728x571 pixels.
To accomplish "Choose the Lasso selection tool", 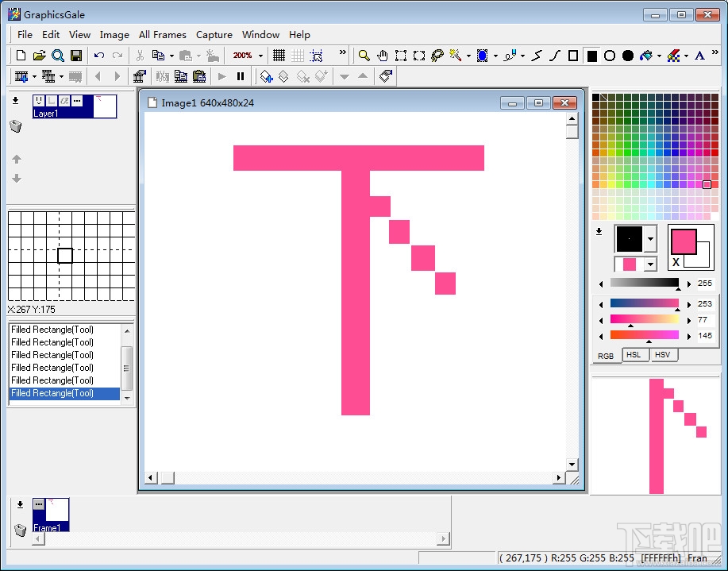I will click(x=437, y=56).
